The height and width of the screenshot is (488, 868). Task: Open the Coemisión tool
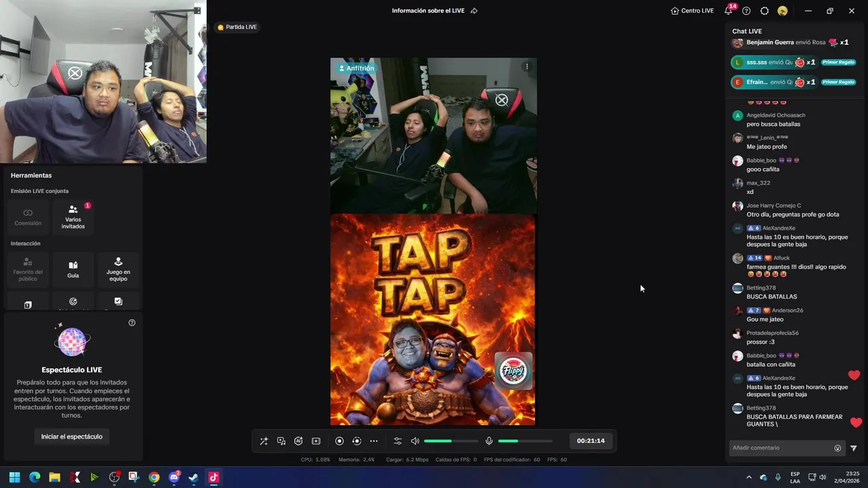tap(28, 217)
